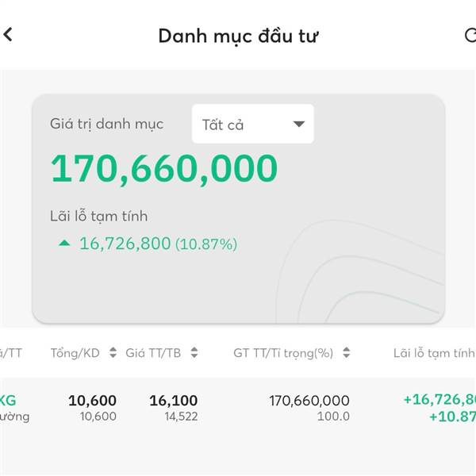Tap the +16,726,8 profit value in row
476x476 pixels.
[440, 400]
